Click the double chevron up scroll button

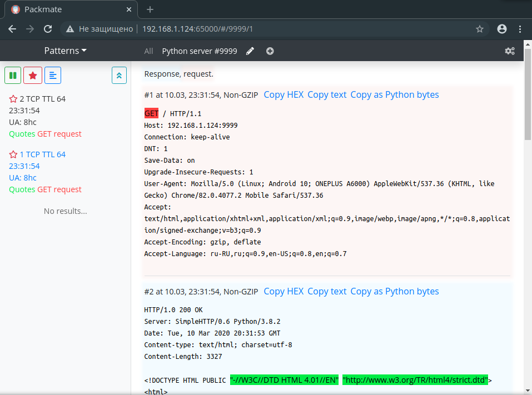(x=119, y=75)
